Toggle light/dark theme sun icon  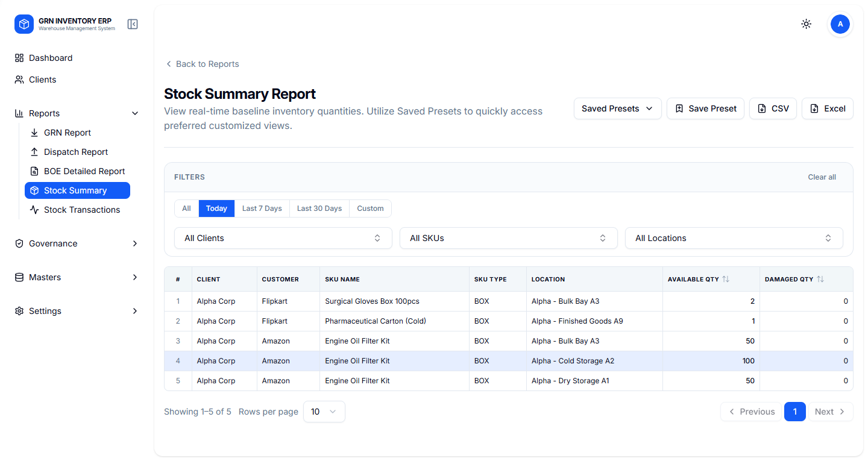(806, 24)
